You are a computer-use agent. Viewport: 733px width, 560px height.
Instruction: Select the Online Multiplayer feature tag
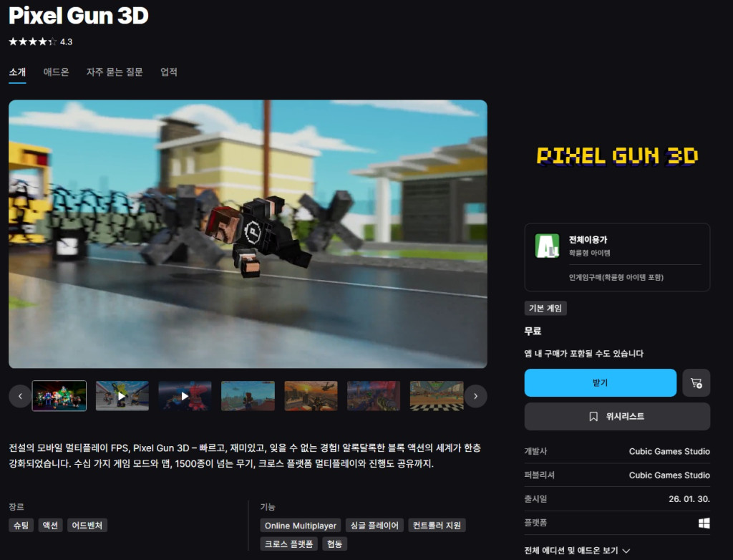(300, 526)
